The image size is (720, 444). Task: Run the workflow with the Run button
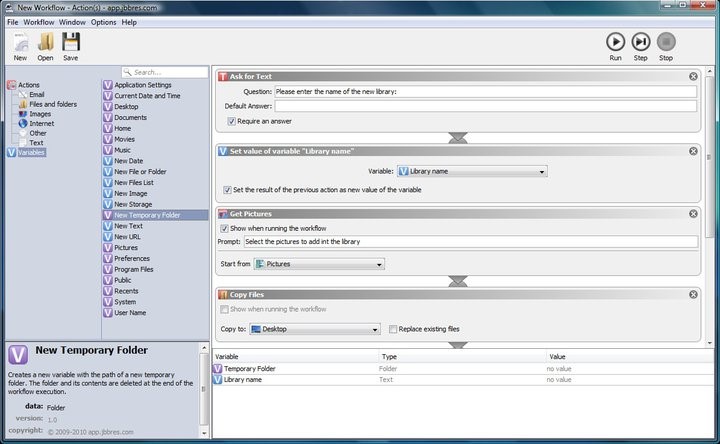pos(615,44)
